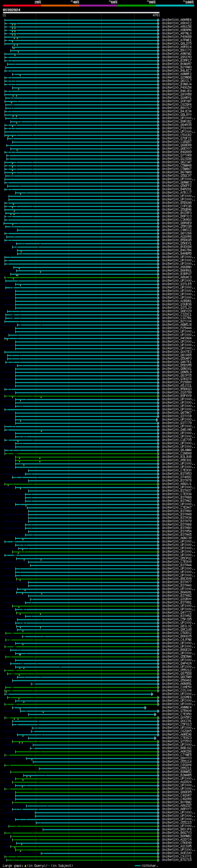Open the UniRef100_Q7RA04 subject label
Viewport: 197px width, 868px height.
click(x=176, y=711)
